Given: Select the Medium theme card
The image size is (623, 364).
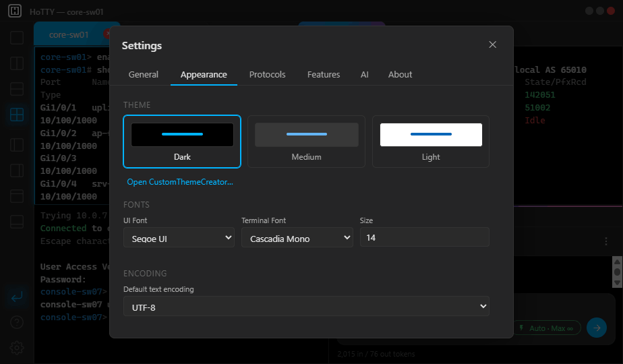Looking at the screenshot, I should tap(306, 142).
